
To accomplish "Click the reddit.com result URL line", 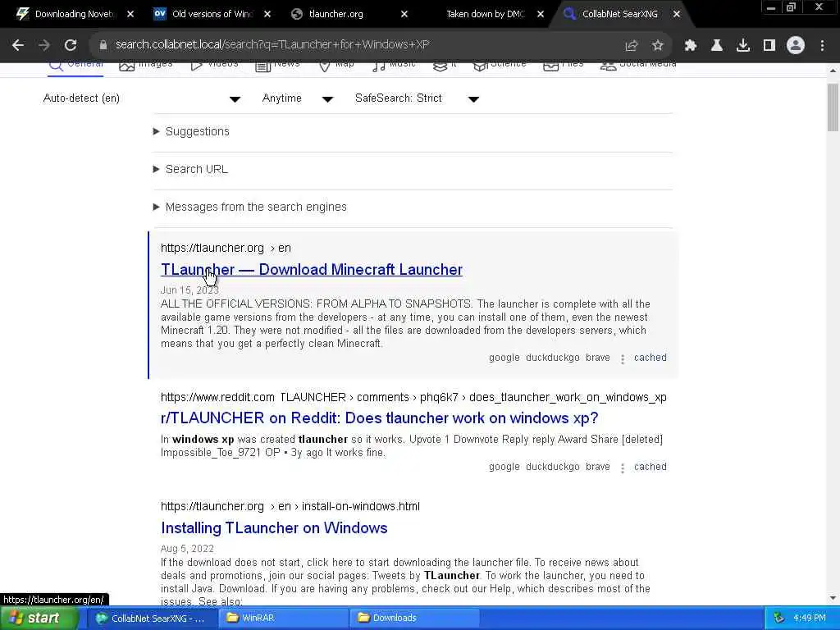I will pyautogui.click(x=413, y=398).
